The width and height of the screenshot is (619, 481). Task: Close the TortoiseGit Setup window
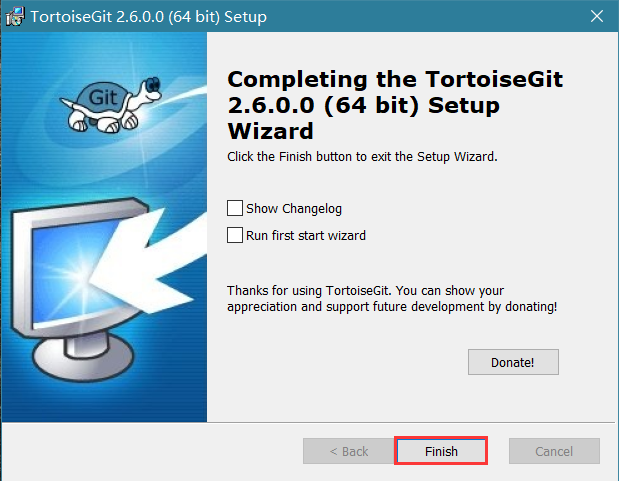pyautogui.click(x=595, y=17)
